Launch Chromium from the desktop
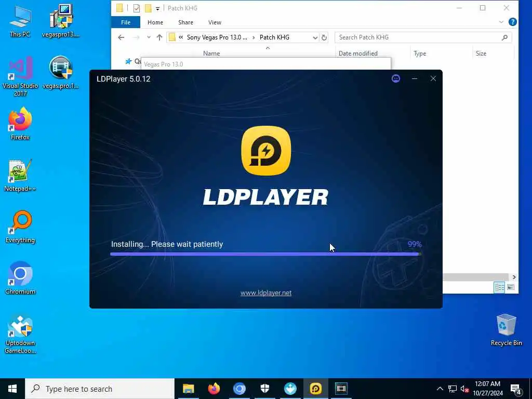Viewport: 532px width, 399px height. [20, 278]
